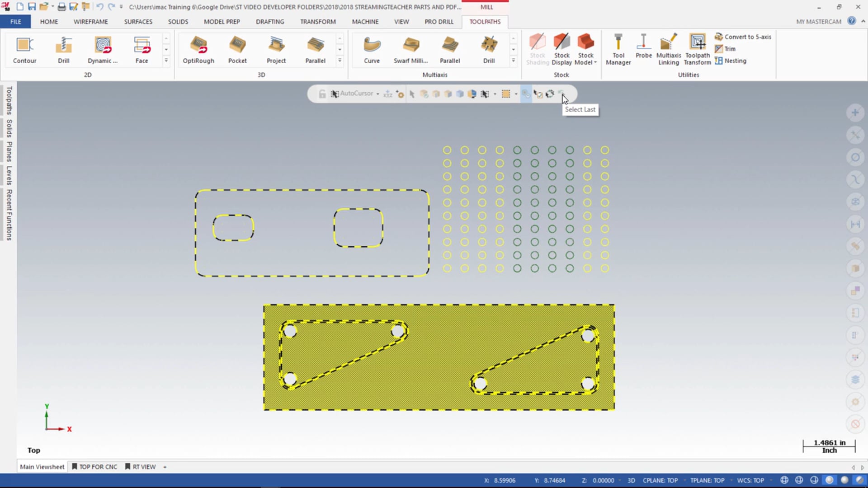
Task: Click CPLANE: TOP in status bar
Action: 660,480
